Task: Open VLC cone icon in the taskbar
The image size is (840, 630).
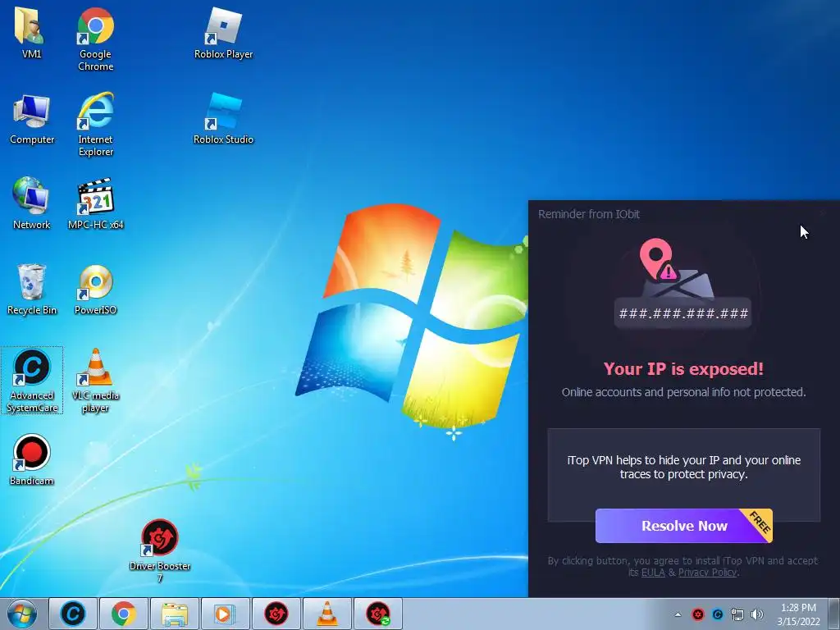Action: [x=327, y=614]
